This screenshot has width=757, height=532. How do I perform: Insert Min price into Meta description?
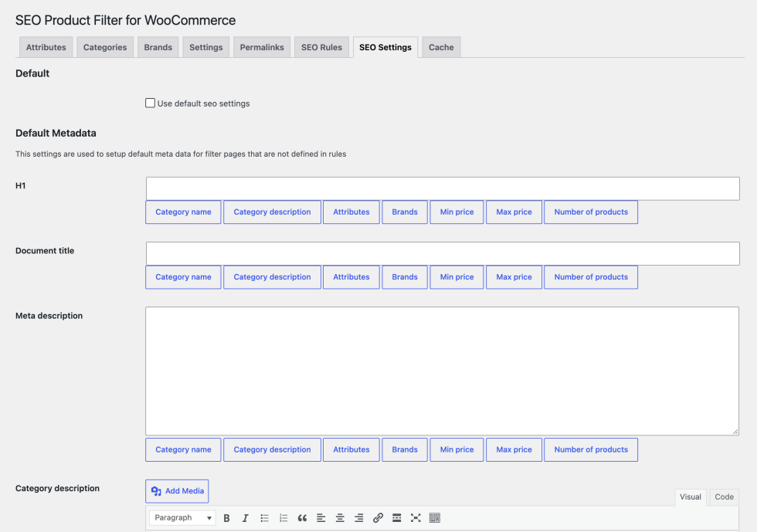[457, 449]
